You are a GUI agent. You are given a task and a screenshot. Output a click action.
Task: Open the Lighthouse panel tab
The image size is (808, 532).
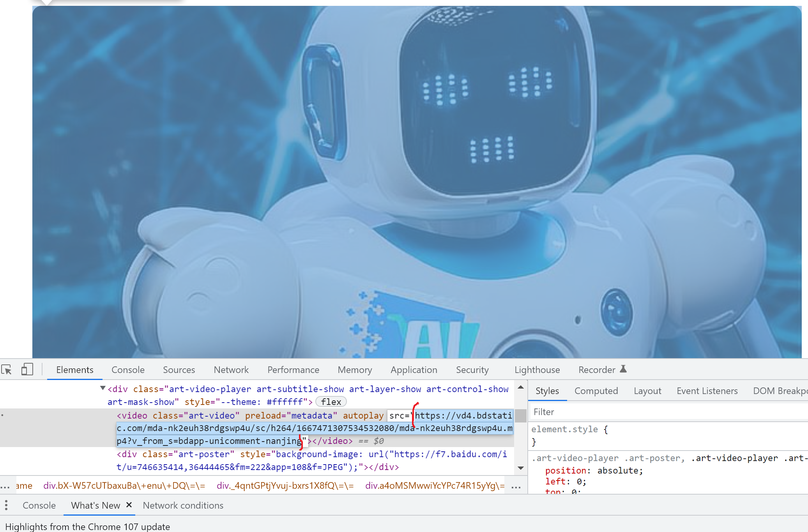pos(537,370)
